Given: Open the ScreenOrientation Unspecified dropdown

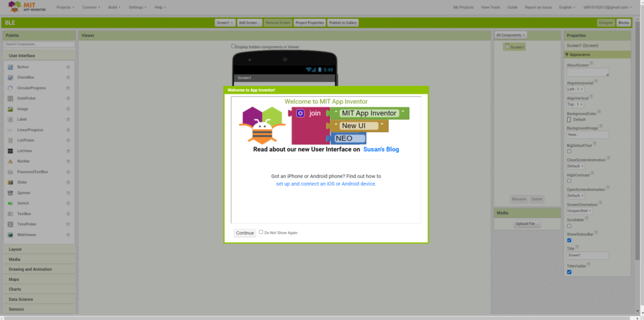Looking at the screenshot, I should pos(579,211).
